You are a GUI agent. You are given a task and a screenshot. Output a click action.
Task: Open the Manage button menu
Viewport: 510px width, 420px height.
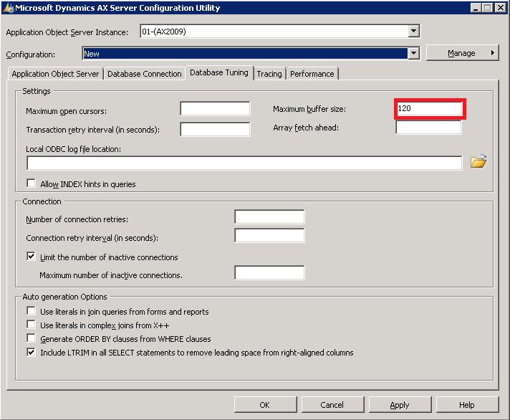[462, 53]
